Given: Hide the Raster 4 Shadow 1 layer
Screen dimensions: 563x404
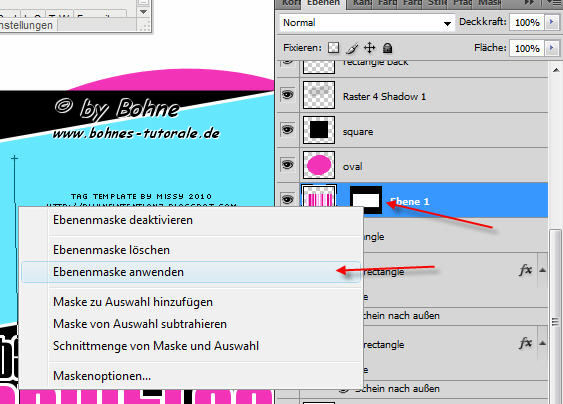Looking at the screenshot, I should 287,95.
